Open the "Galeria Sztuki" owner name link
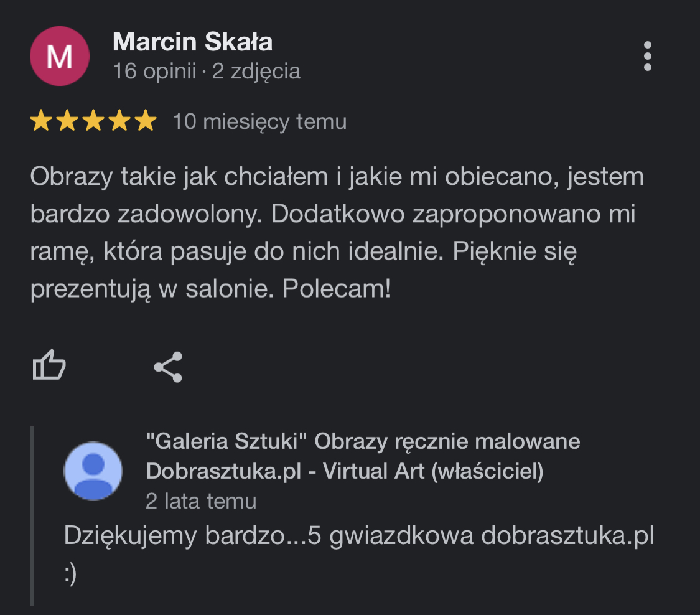The width and height of the screenshot is (700, 615). (x=363, y=442)
